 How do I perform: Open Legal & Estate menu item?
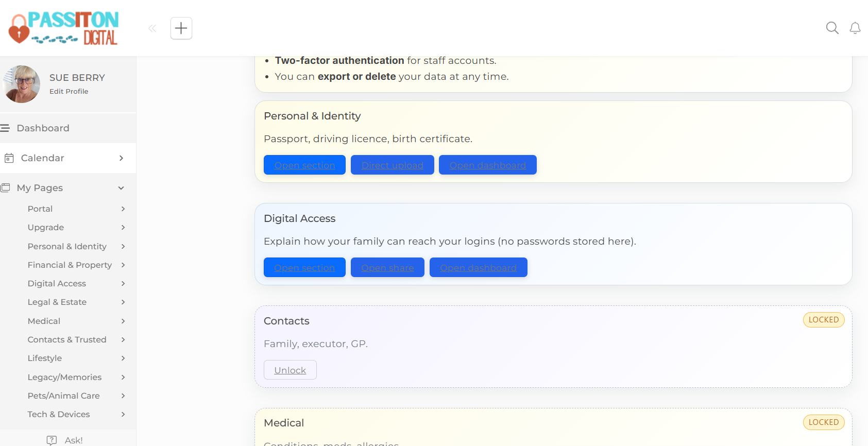point(57,302)
